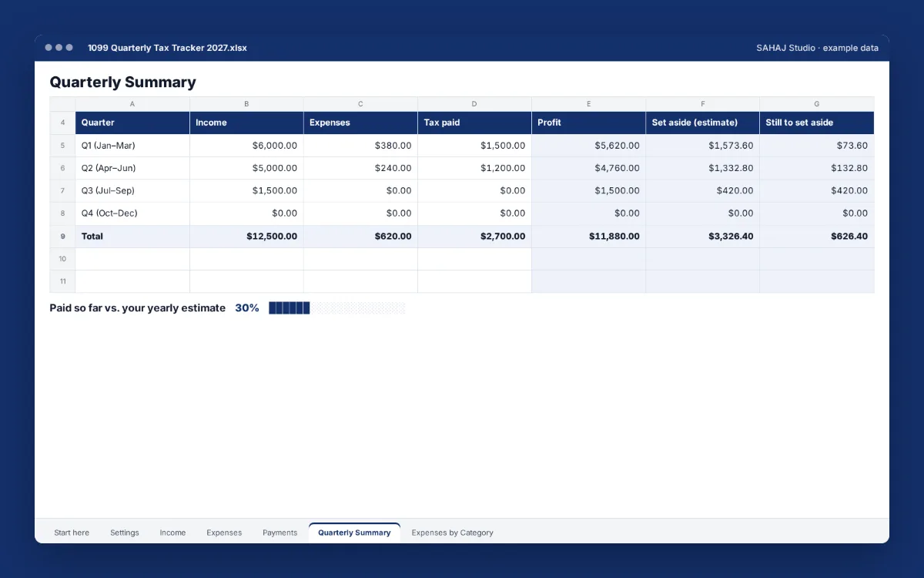
Task: Select row number 11 header
Action: coord(62,282)
